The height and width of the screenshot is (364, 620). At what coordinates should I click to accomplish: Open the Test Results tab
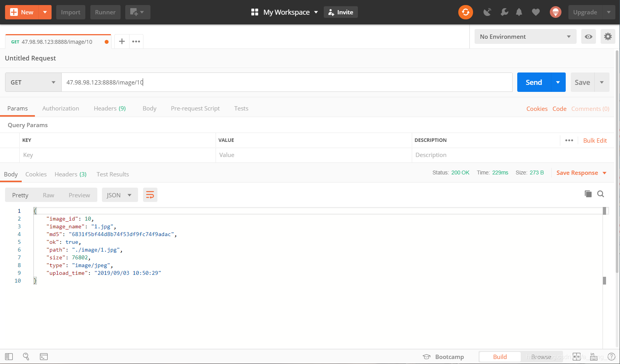[113, 174]
